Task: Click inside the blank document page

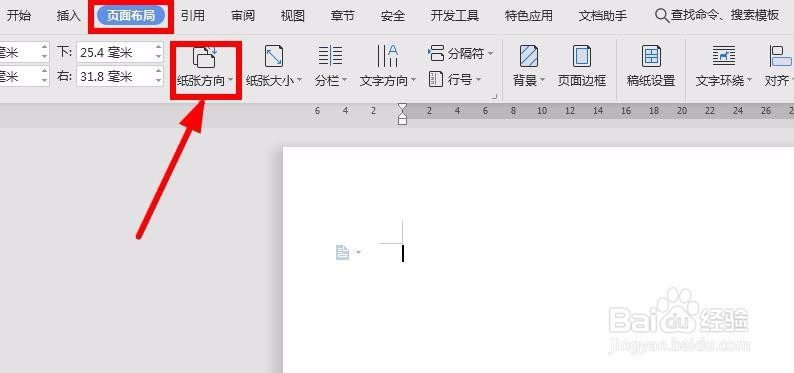Action: pyautogui.click(x=538, y=260)
